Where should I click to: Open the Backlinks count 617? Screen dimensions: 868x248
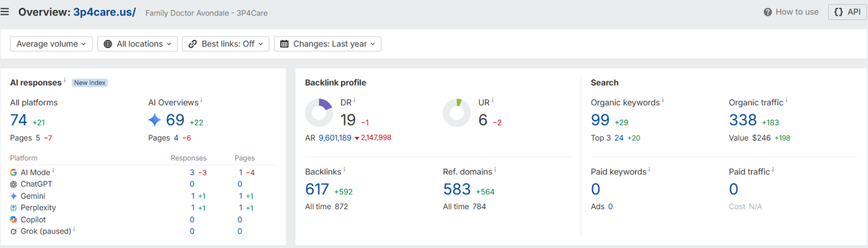point(318,189)
